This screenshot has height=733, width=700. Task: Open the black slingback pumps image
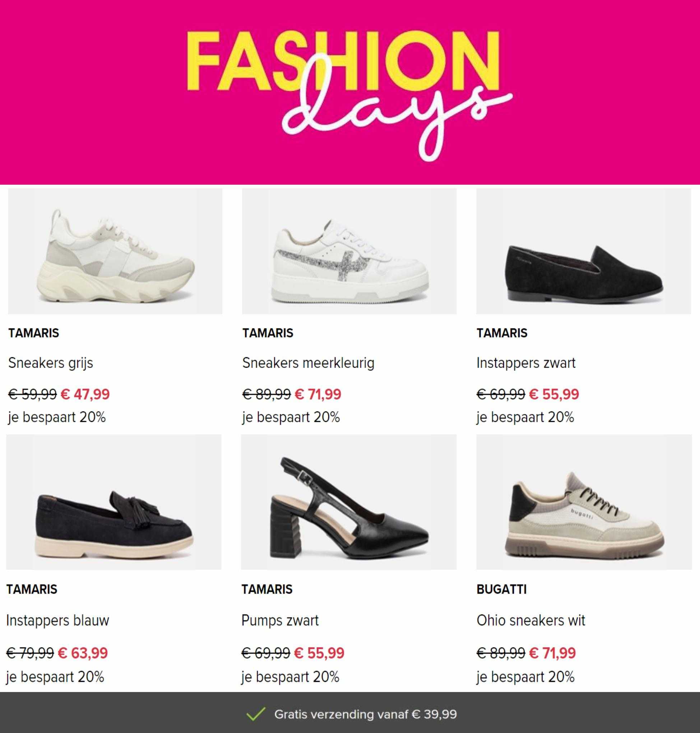click(x=349, y=502)
